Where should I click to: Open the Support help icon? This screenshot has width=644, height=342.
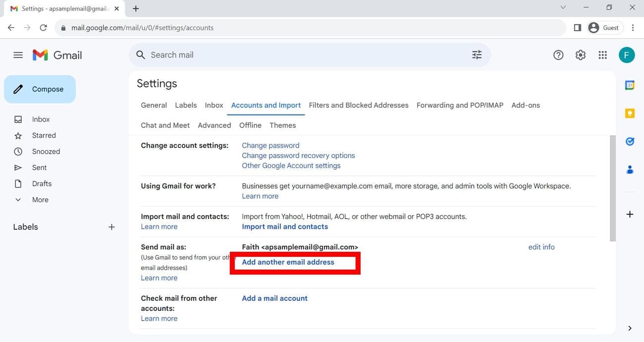[558, 55]
